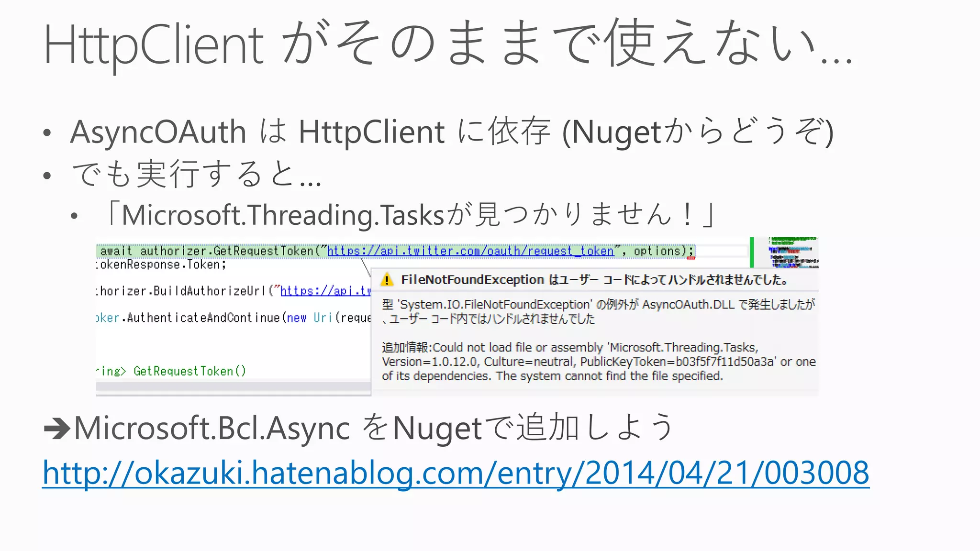Click the AuthenticateAndContinue code line
980x551 pixels.
pyautogui.click(x=234, y=318)
